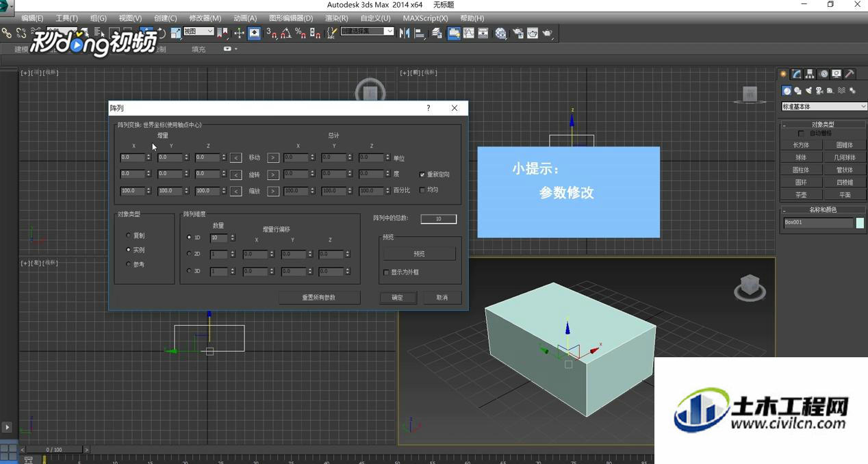The height and width of the screenshot is (464, 868).
Task: Open the 编辑(E) menu
Action: click(32, 18)
